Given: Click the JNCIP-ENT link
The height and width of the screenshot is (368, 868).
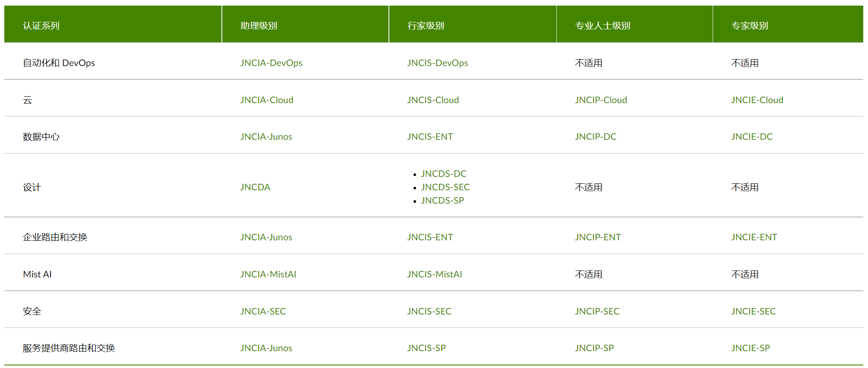Looking at the screenshot, I should pyautogui.click(x=598, y=237).
